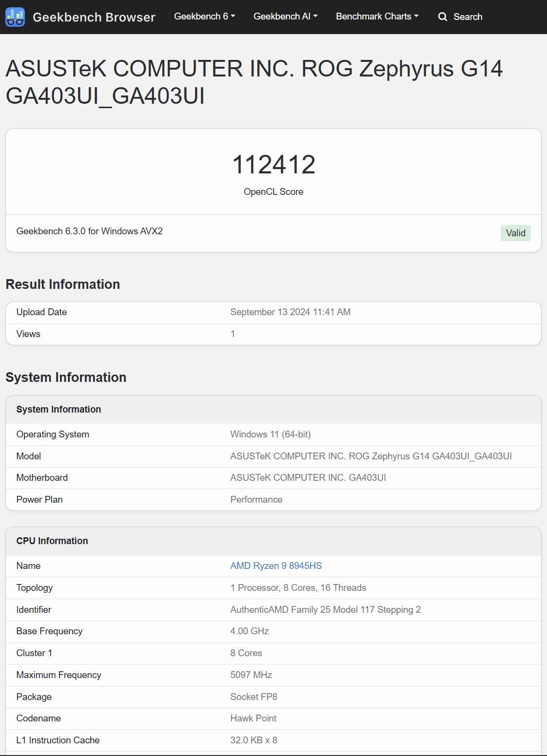Click the Search menu item
Image resolution: width=547 pixels, height=756 pixels.
click(x=460, y=17)
